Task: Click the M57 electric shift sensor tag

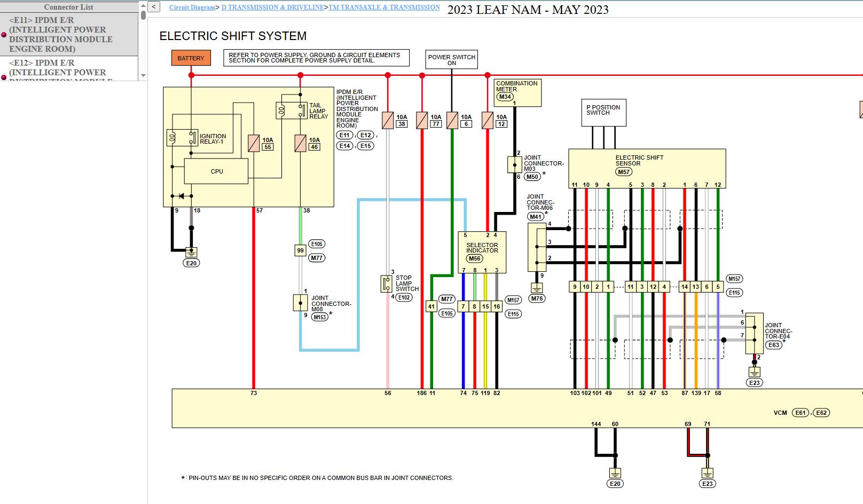Action: point(624,172)
